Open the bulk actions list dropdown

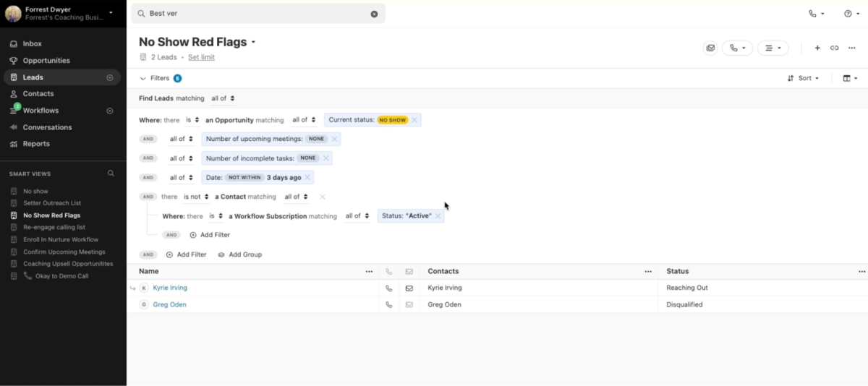point(773,48)
